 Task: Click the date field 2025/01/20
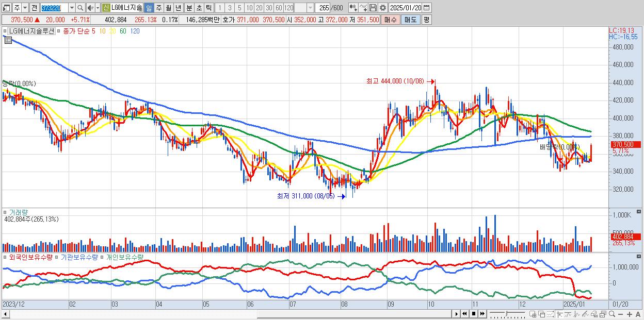click(x=406, y=8)
